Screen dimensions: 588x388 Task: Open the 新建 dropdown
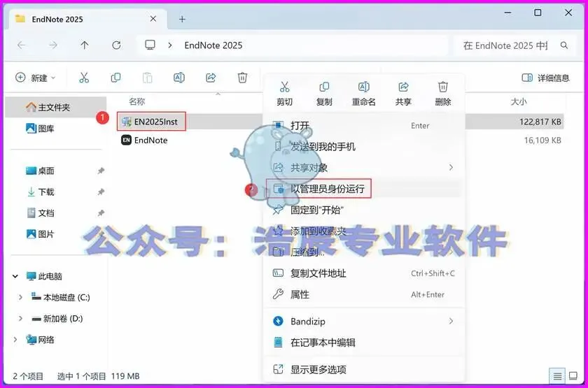[36, 78]
